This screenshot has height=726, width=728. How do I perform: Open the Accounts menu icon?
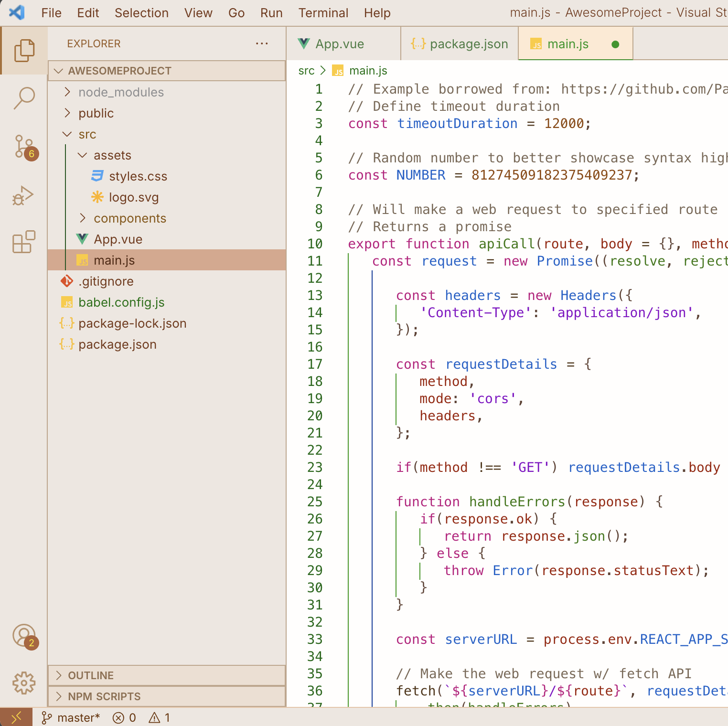tap(25, 636)
